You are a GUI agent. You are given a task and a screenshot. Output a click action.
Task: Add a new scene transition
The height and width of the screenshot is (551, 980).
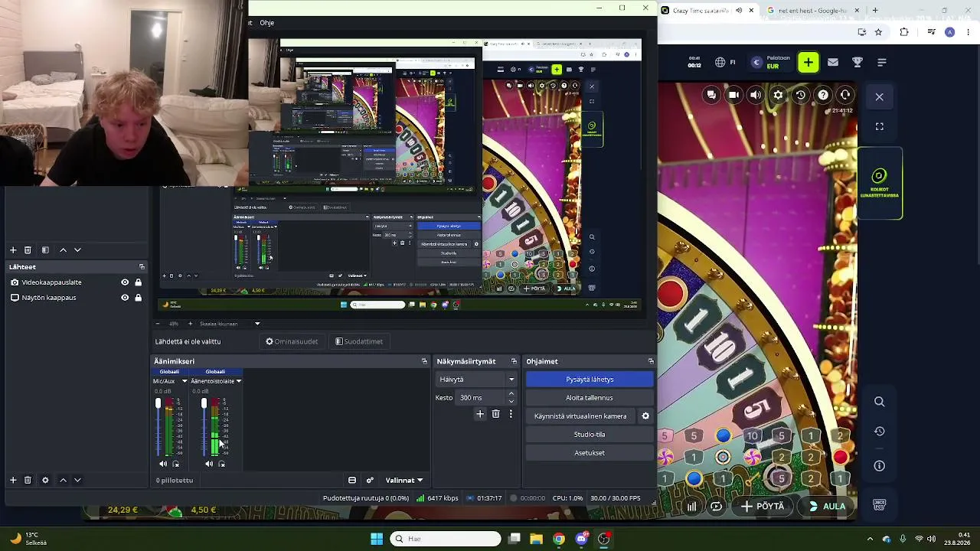pos(480,414)
